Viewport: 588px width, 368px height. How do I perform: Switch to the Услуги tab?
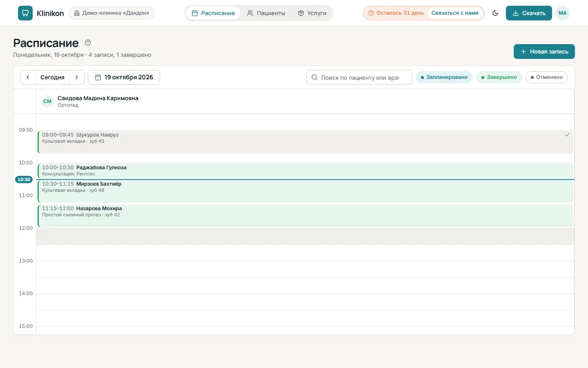(x=312, y=13)
